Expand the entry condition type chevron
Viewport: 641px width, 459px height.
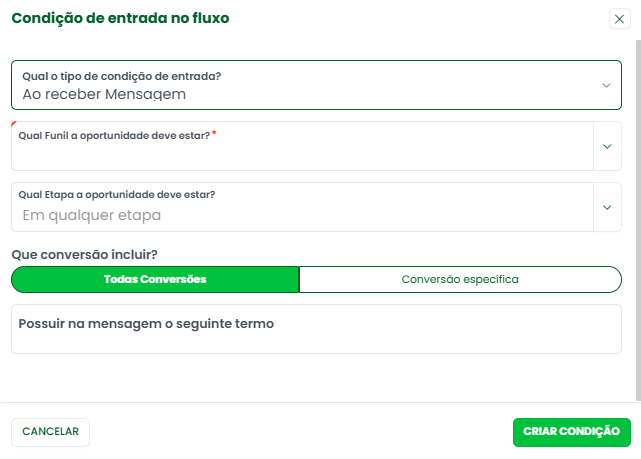click(606, 85)
